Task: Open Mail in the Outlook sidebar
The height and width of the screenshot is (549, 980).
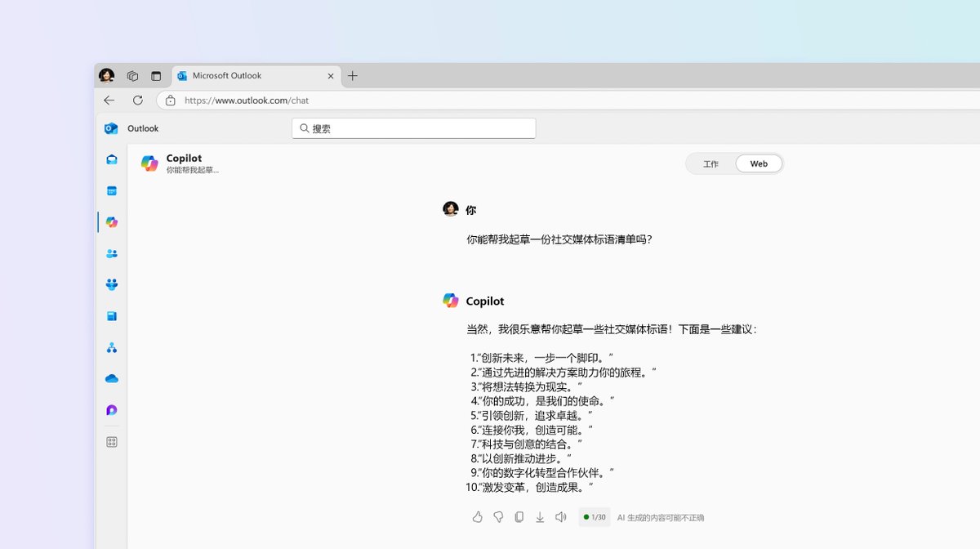Action: (112, 160)
